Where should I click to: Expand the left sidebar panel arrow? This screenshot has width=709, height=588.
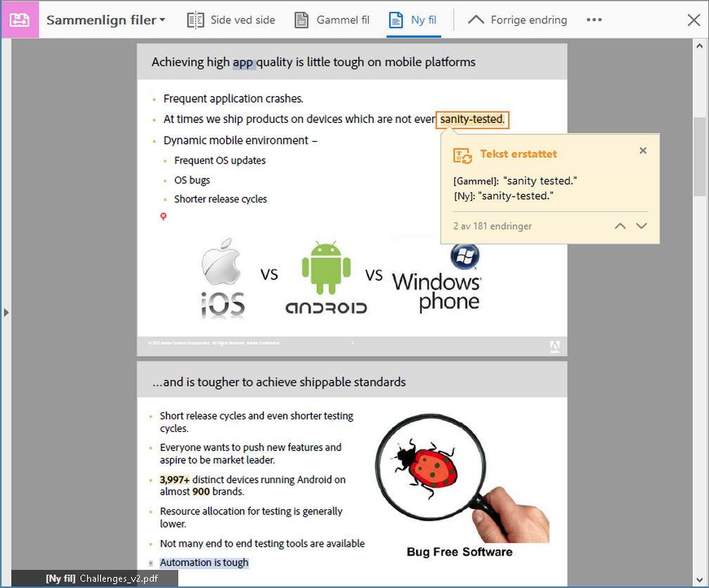point(6,312)
